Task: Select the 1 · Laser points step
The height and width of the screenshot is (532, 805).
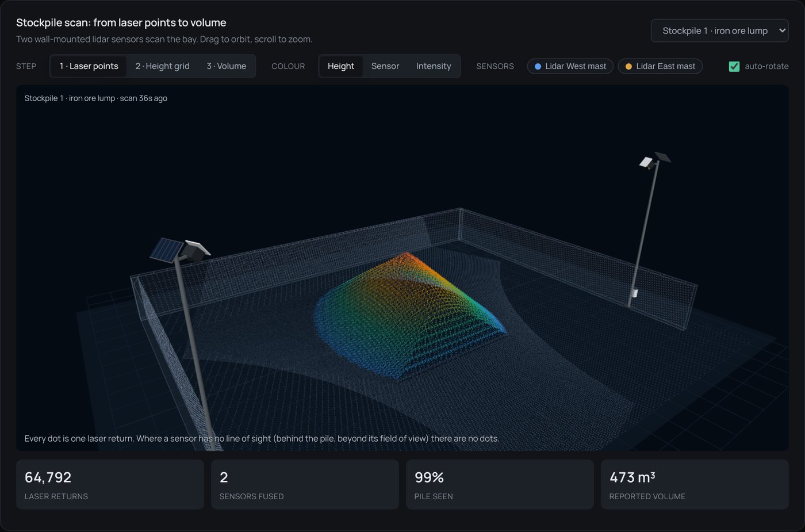Action: tap(89, 66)
